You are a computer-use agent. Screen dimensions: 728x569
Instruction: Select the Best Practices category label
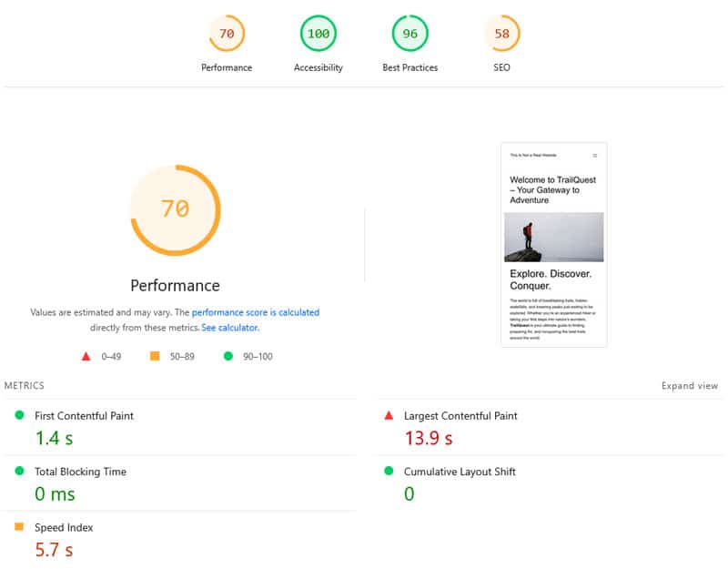410,67
